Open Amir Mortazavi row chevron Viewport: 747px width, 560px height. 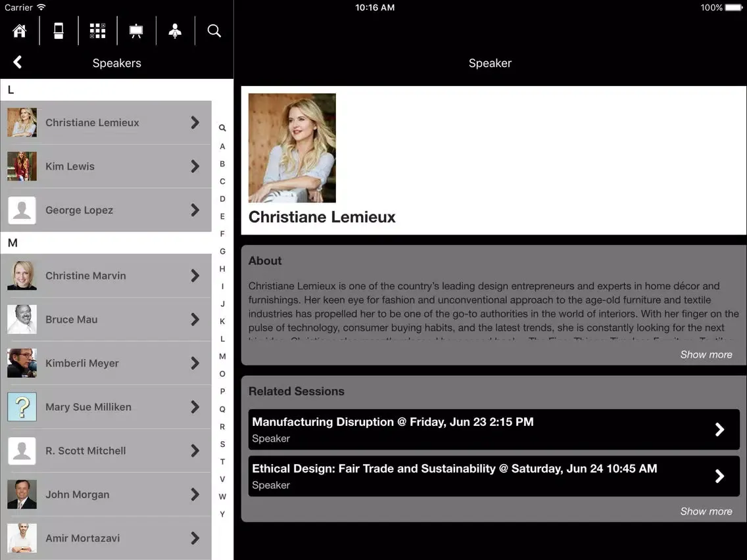pyautogui.click(x=195, y=538)
